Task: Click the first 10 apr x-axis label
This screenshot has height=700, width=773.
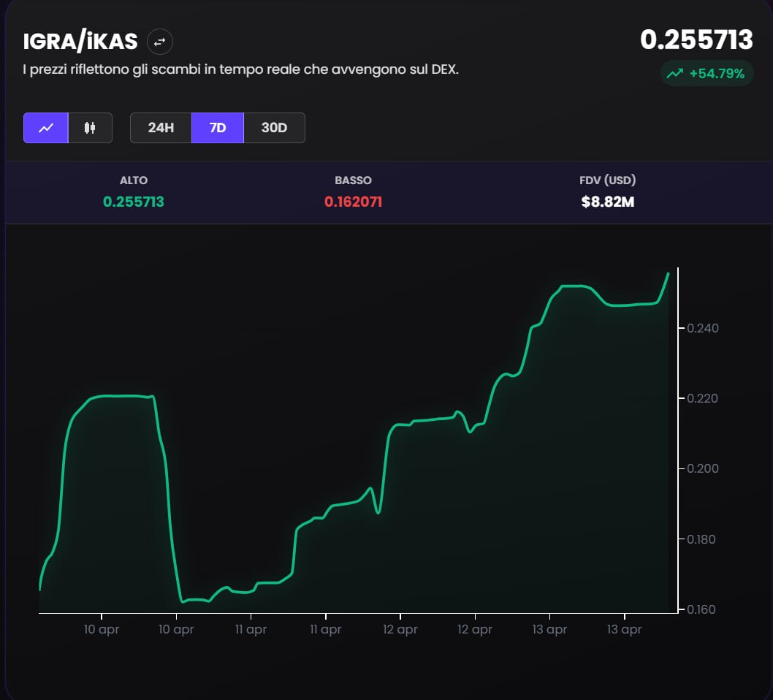Action: tap(102, 630)
